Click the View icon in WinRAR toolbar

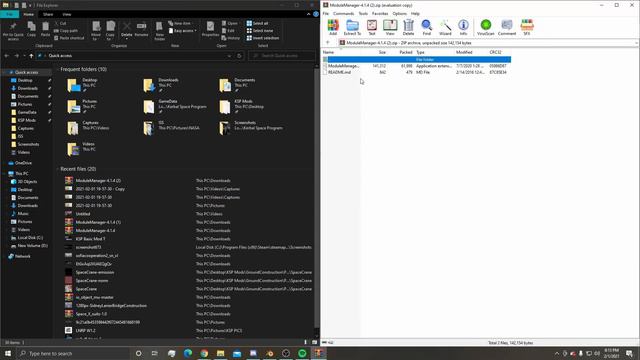(x=390, y=27)
